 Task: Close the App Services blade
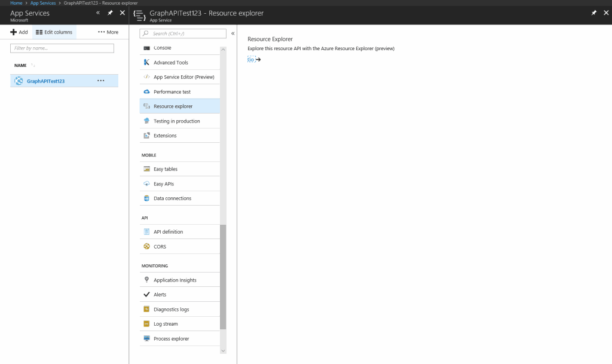(123, 13)
